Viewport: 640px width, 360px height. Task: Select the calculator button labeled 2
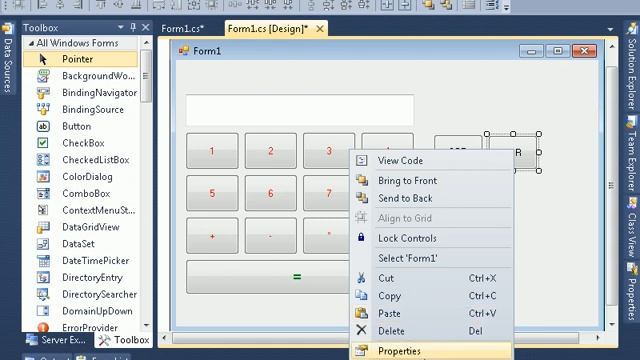271,151
